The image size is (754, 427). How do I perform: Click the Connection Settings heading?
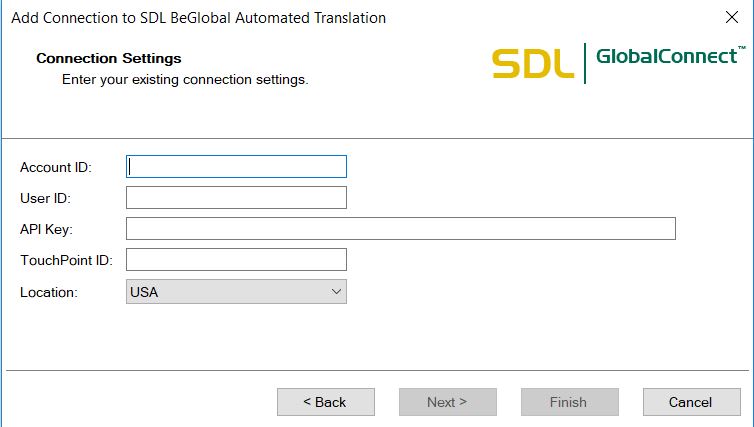(x=108, y=58)
